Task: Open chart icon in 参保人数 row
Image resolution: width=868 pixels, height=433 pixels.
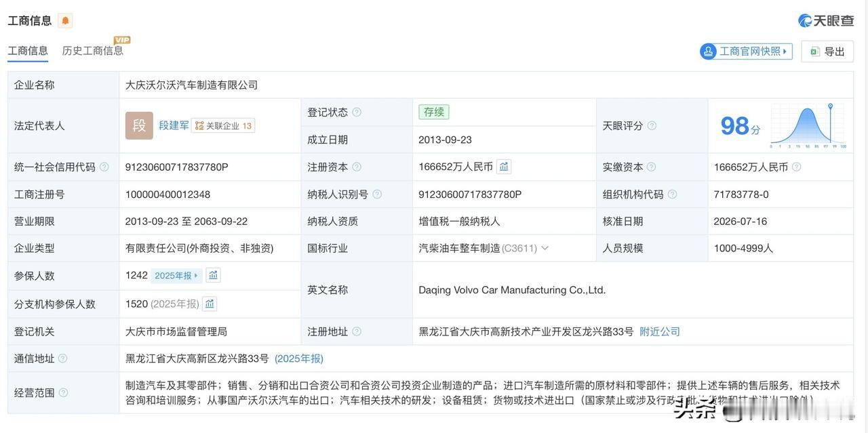Action: coord(213,275)
